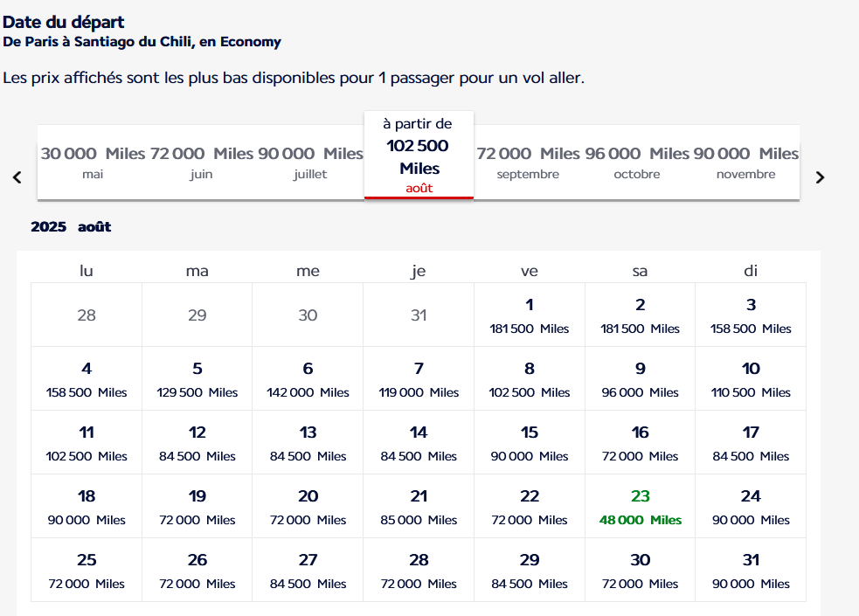Select the selected août tab
The image size is (859, 616).
419,156
